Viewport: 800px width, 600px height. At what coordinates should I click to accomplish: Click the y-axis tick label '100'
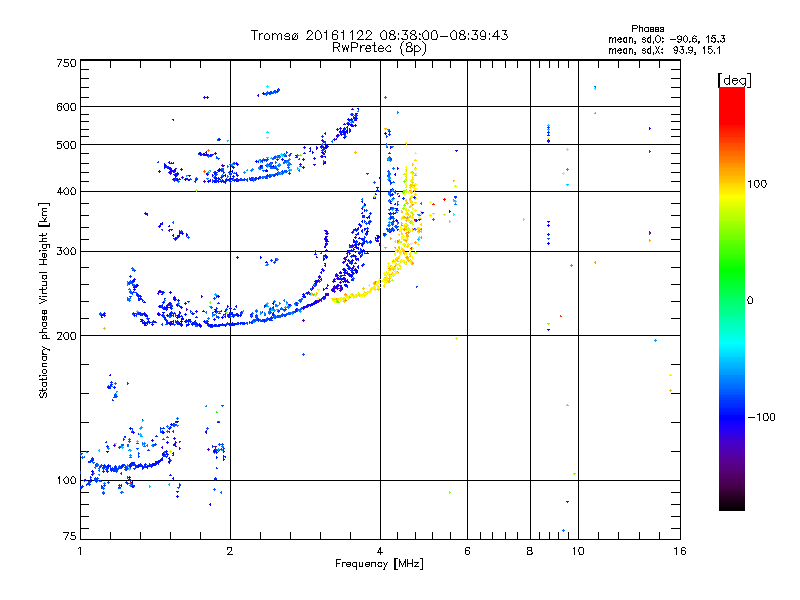[x=66, y=480]
